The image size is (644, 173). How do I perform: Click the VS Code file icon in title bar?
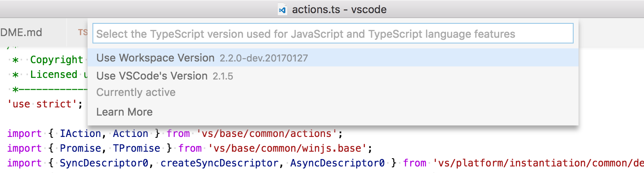(x=282, y=9)
